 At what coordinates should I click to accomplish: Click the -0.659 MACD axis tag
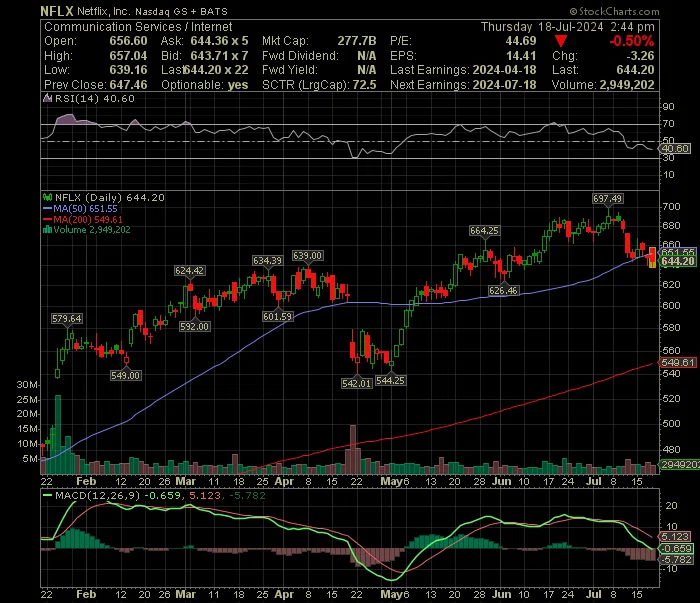click(677, 549)
